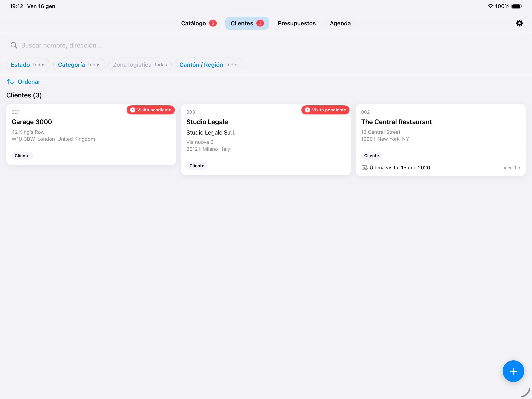Click the search magnifier icon

14,45
